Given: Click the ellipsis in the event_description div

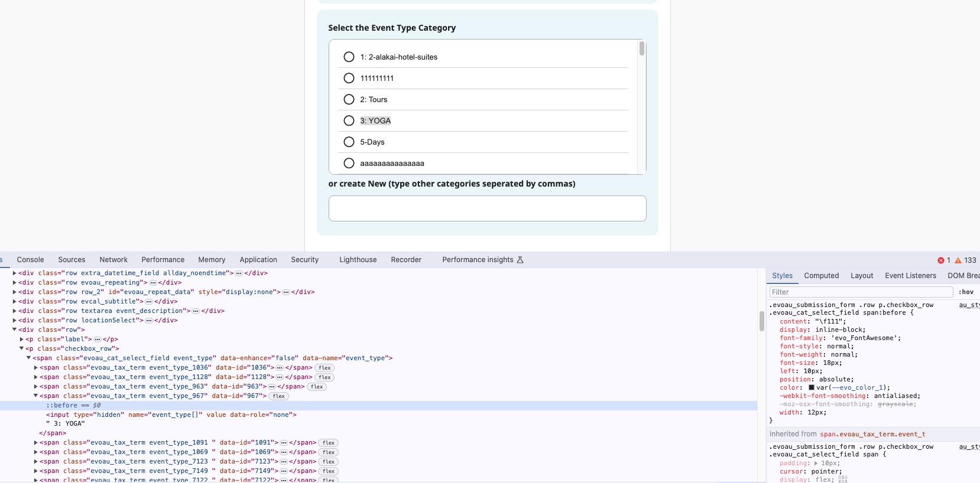Looking at the screenshot, I should tap(196, 311).
